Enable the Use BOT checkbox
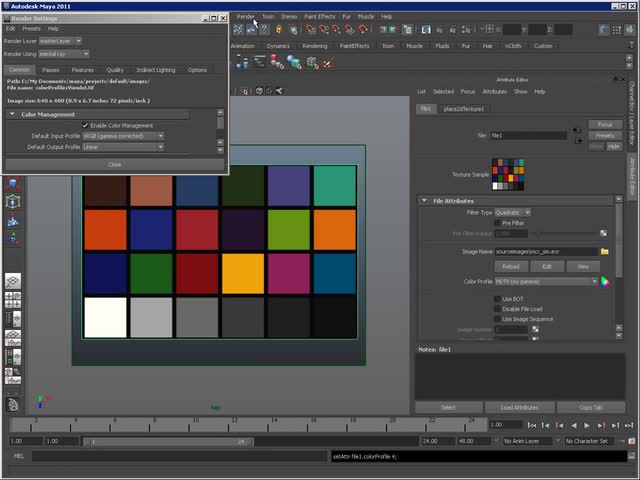Screen dimensions: 640x480 pyautogui.click(x=498, y=299)
